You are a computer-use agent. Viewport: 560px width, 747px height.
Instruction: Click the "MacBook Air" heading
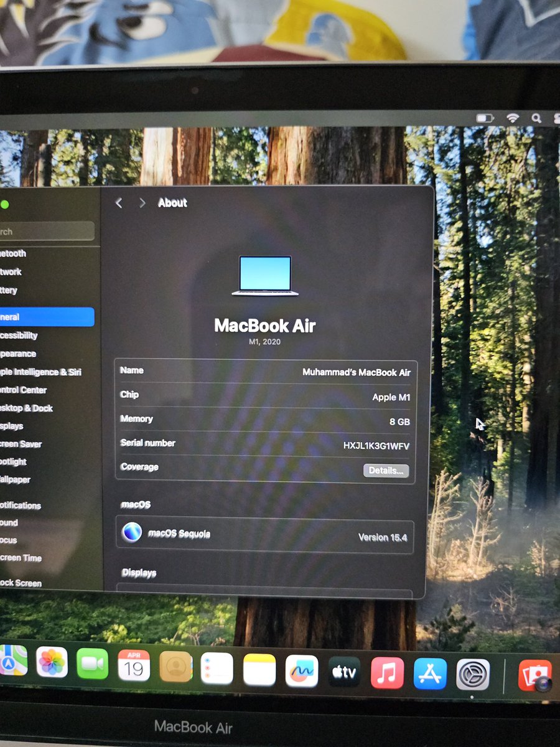pos(265,326)
